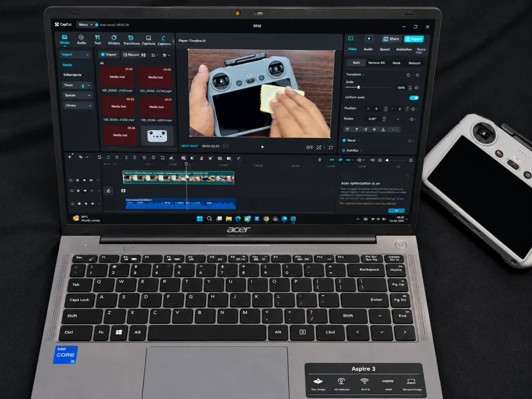Image resolution: width=532 pixels, height=399 pixels.
Task: Select the Split clip tool
Action: pos(117,157)
